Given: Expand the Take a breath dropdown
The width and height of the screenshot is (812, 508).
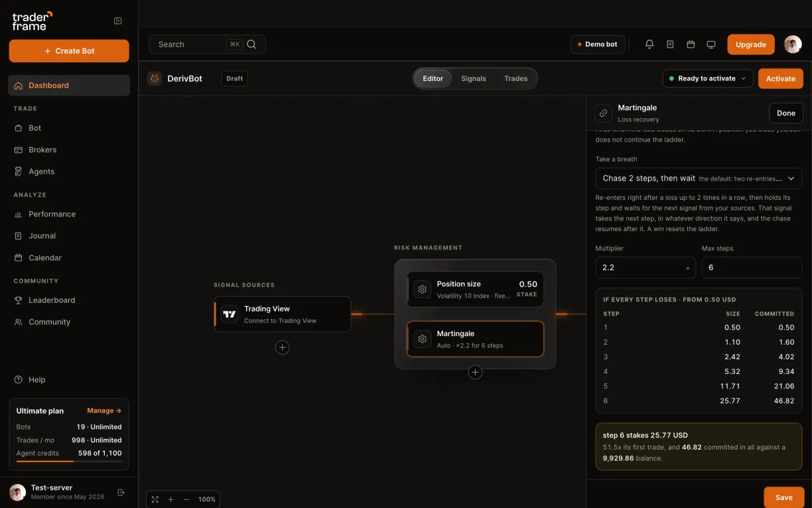Looking at the screenshot, I should coord(699,179).
